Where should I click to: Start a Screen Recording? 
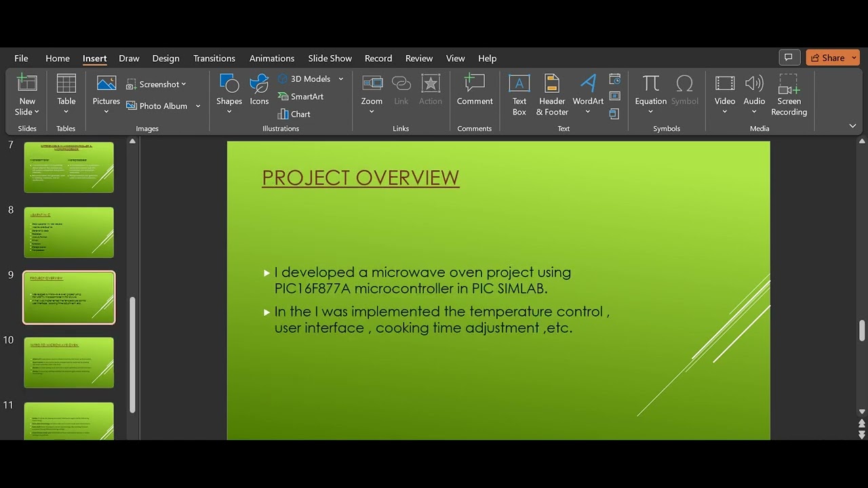coord(789,95)
